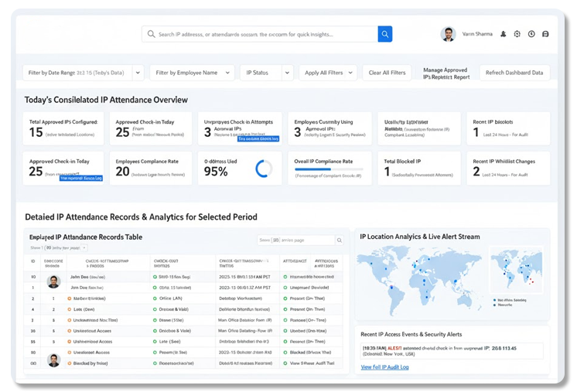The image size is (577, 392).
Task: Click the Clear All Filters button
Action: (x=387, y=73)
